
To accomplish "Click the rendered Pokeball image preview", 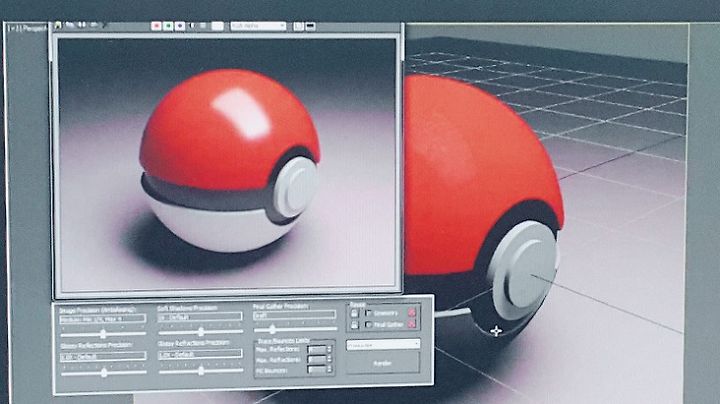I will click(227, 163).
